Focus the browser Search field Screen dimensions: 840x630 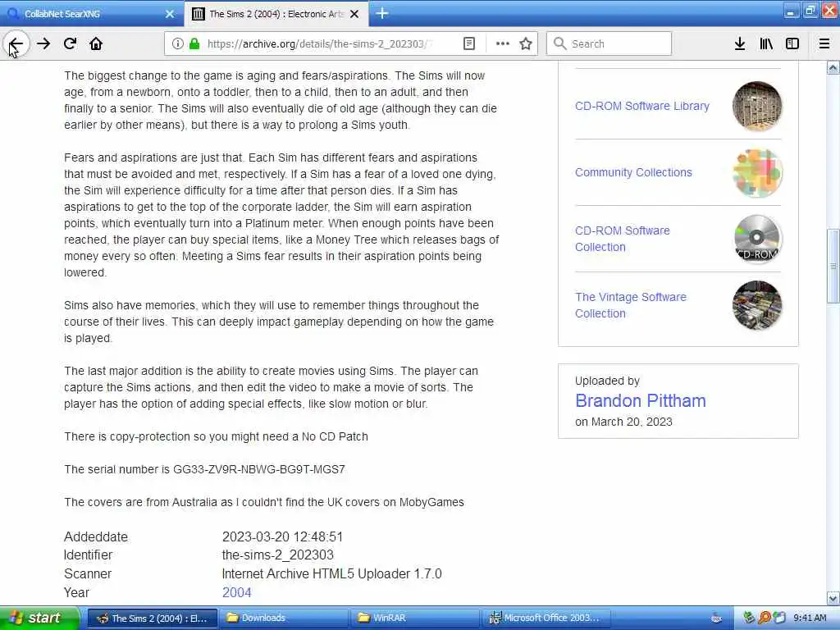[x=609, y=44]
